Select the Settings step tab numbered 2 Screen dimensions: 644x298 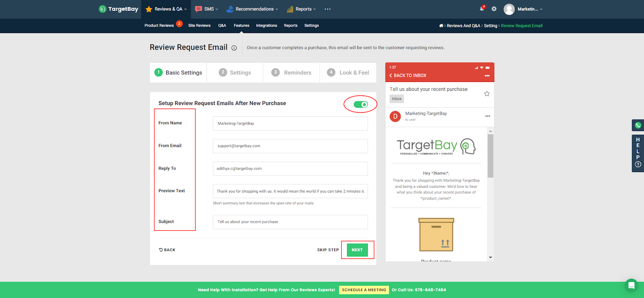tap(235, 72)
